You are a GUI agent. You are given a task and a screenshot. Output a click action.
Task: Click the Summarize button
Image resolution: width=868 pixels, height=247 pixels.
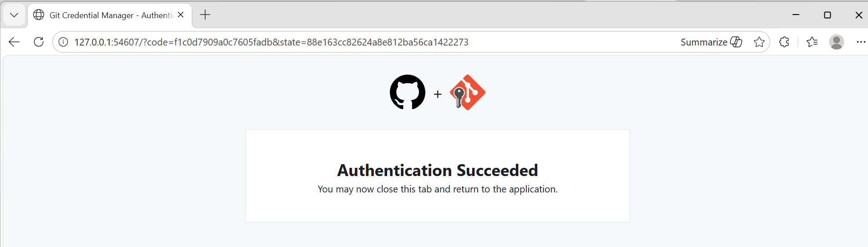click(711, 42)
